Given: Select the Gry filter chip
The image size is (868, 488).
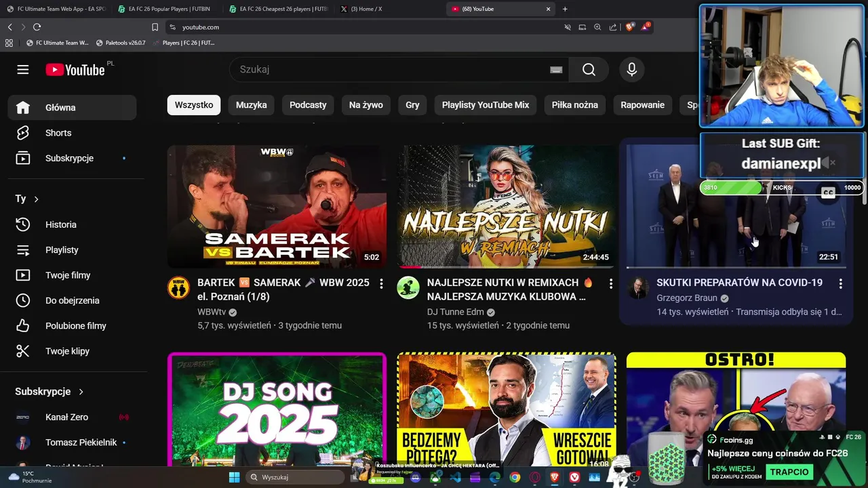Looking at the screenshot, I should click(x=412, y=105).
